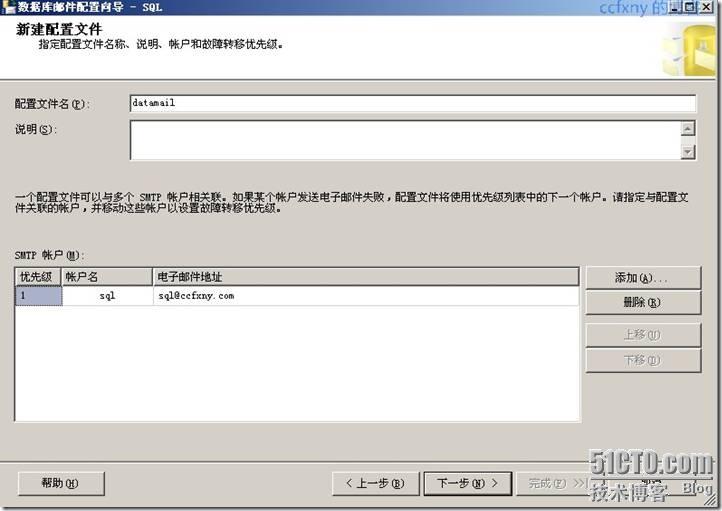Close the wizard window
The image size is (722, 511).
tap(705, 6)
